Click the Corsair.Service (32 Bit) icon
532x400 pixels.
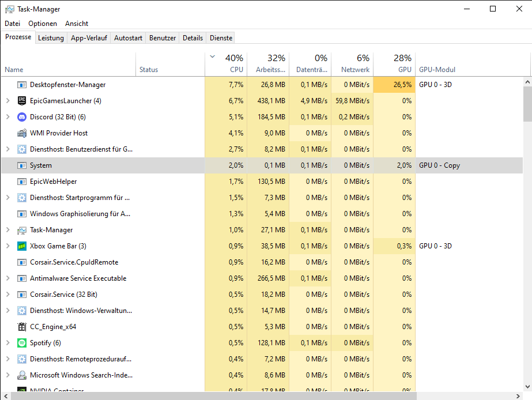(22, 295)
